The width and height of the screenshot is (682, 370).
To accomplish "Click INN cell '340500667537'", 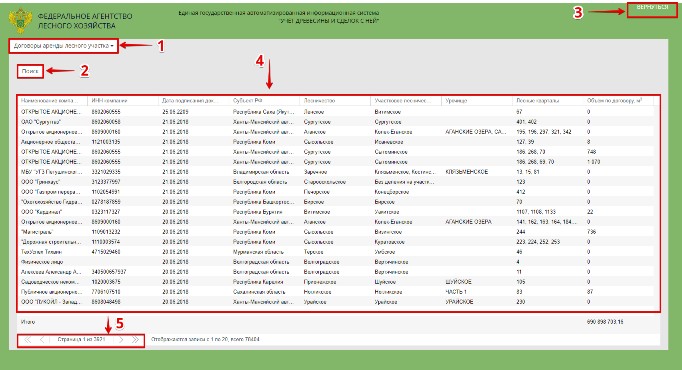I will 109,272.
